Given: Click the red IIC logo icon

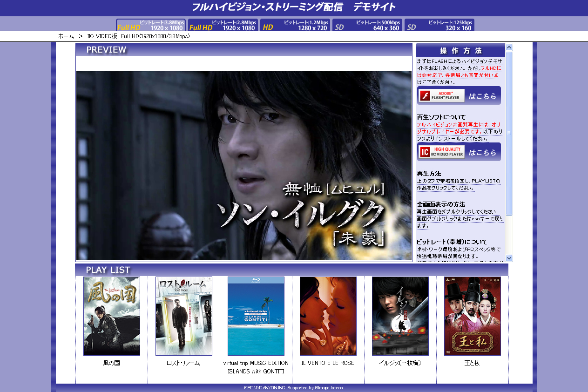Looking at the screenshot, I should 425,152.
